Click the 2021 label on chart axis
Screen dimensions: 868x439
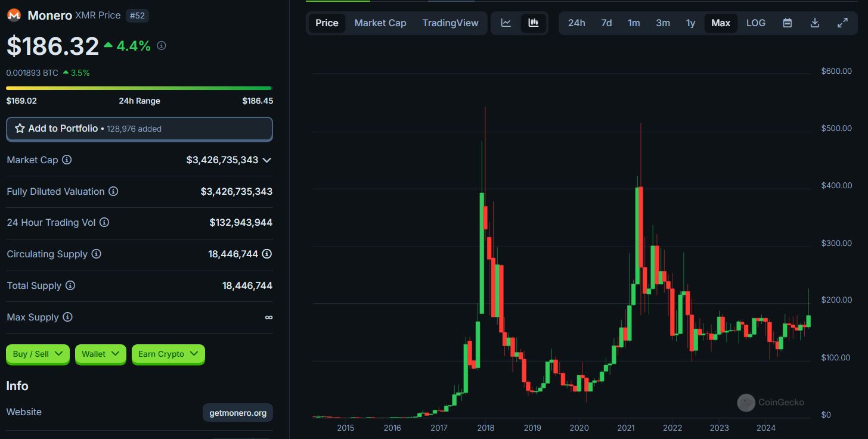click(626, 428)
